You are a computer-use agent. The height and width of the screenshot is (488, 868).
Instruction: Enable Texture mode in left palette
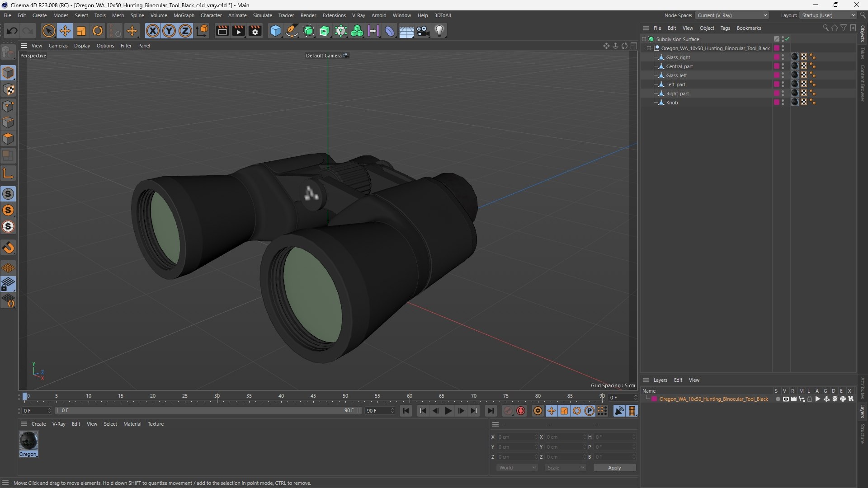[x=8, y=89]
